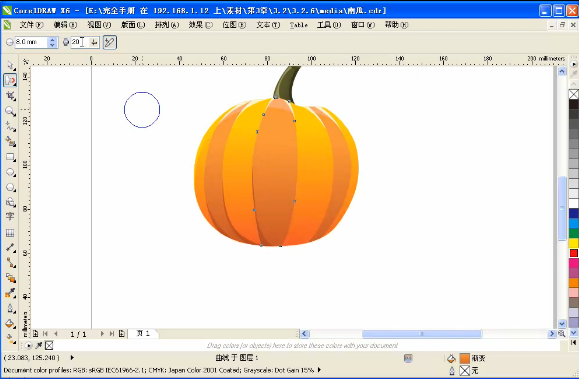Click the horizontal scrollbar thumb

click(422, 334)
